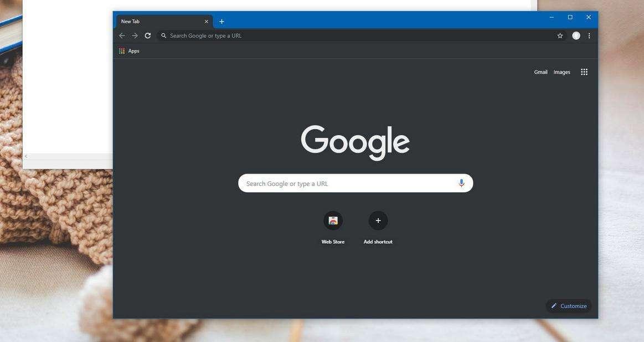
Task: Click the back navigation arrow
Action: tap(121, 35)
